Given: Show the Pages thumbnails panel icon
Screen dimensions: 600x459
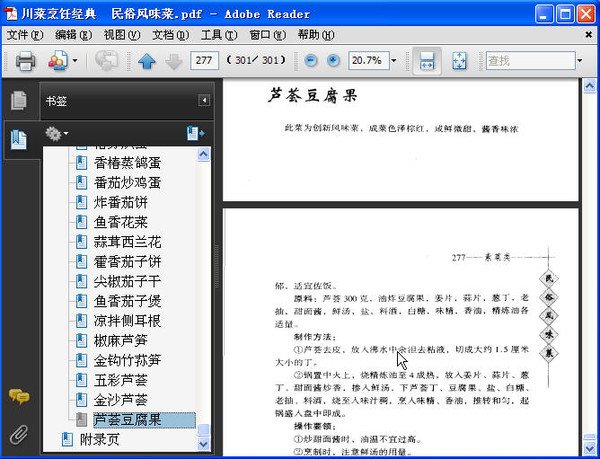Looking at the screenshot, I should coord(19,100).
